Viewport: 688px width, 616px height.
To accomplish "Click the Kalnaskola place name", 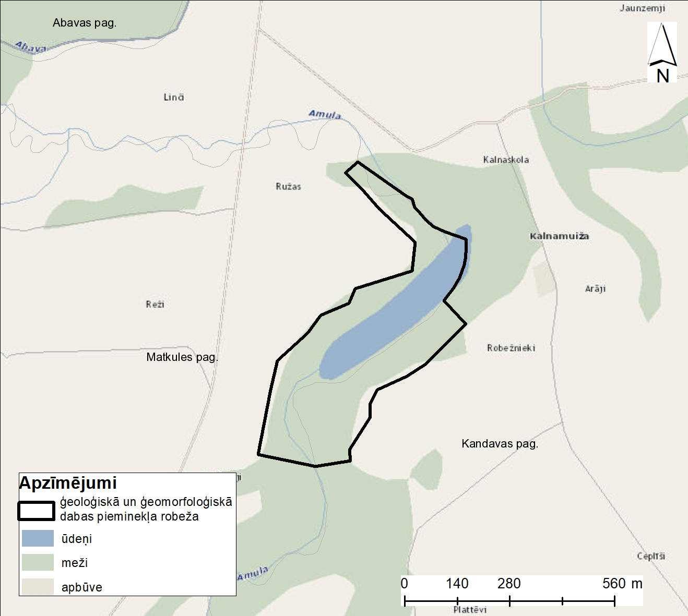I will coord(506,160).
